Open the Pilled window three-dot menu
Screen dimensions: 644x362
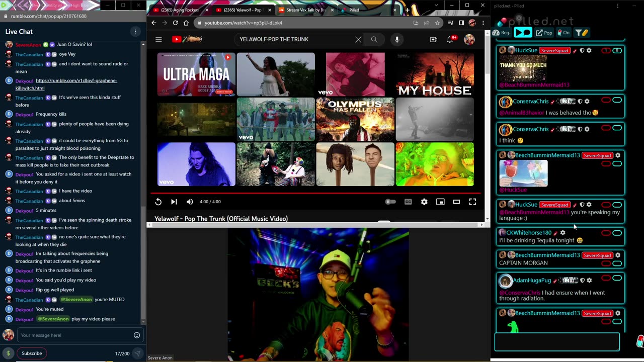[x=618, y=6]
